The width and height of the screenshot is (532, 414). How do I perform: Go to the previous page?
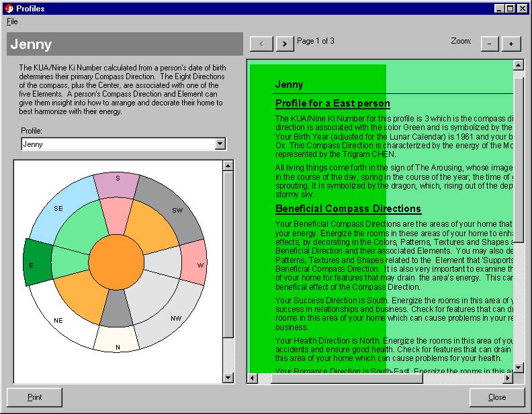pyautogui.click(x=261, y=44)
